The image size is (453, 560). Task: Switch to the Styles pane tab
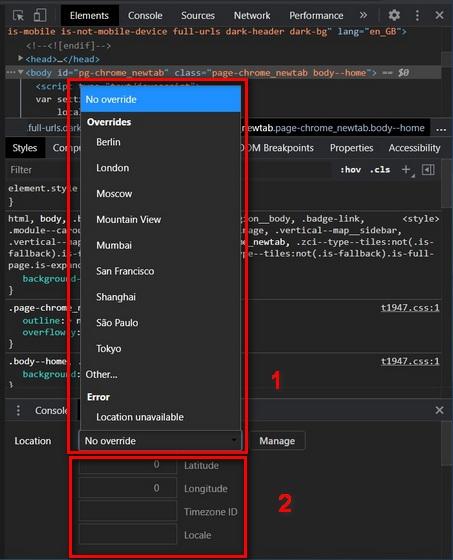click(25, 148)
